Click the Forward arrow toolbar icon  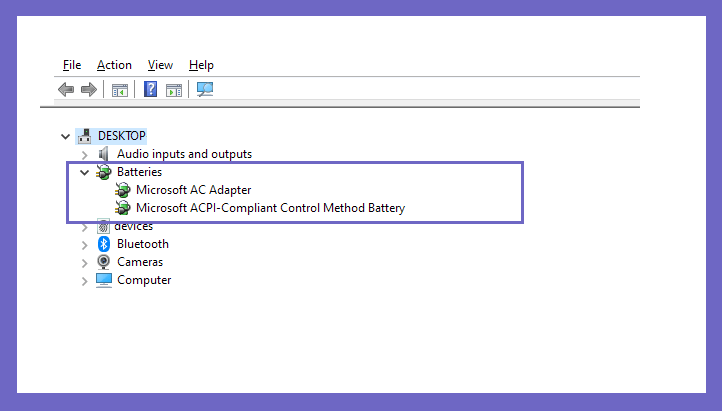89,89
